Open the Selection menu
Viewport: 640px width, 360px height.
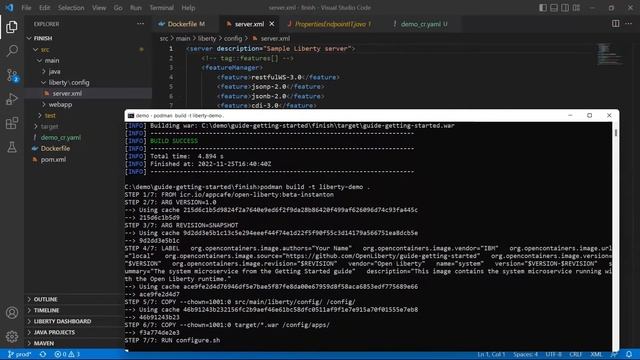pos(71,8)
